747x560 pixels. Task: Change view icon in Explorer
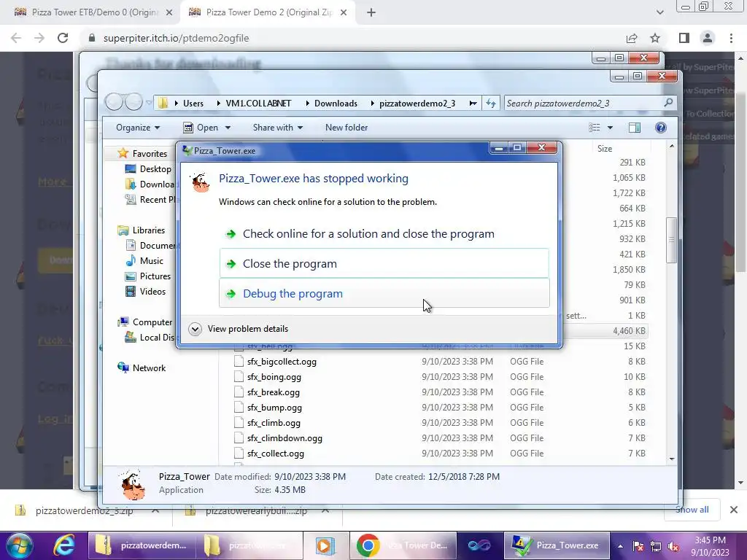594,128
